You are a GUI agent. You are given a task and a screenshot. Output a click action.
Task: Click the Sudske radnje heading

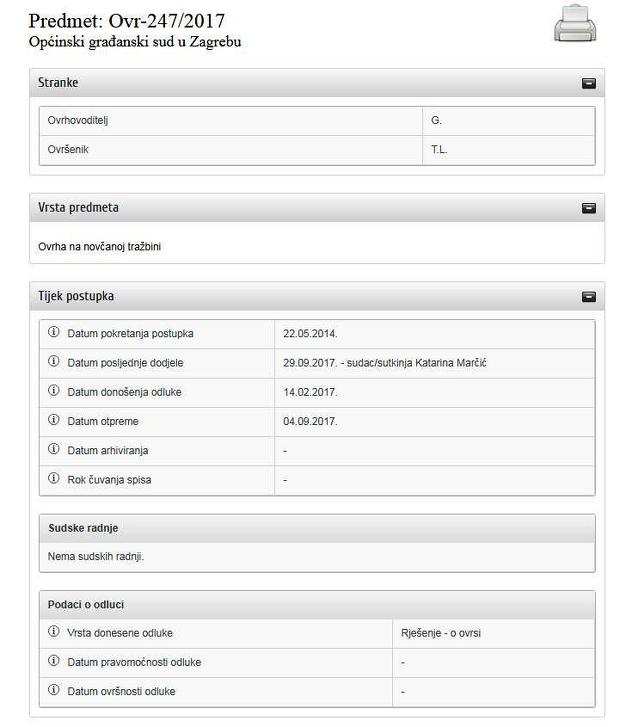[x=83, y=527]
